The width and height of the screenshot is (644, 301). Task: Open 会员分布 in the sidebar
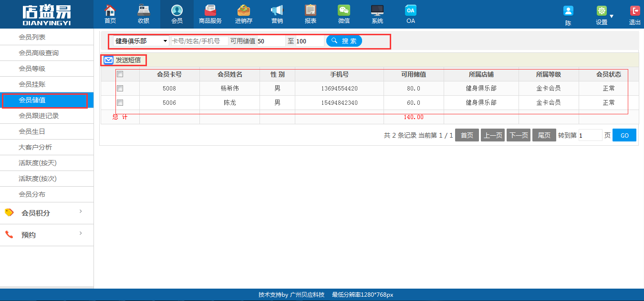47,194
